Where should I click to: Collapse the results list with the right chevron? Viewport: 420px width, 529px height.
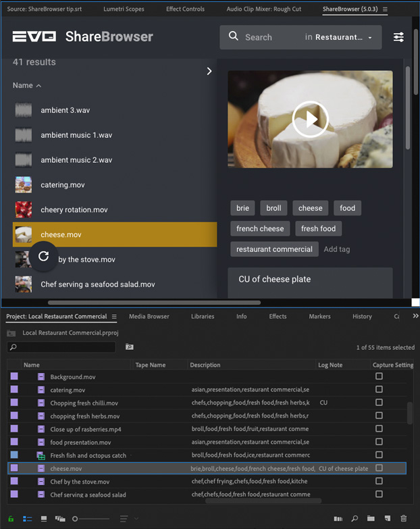pyautogui.click(x=209, y=71)
